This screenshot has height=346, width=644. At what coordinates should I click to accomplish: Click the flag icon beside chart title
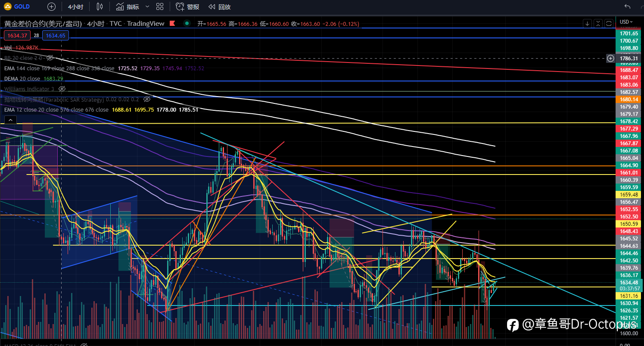point(173,24)
